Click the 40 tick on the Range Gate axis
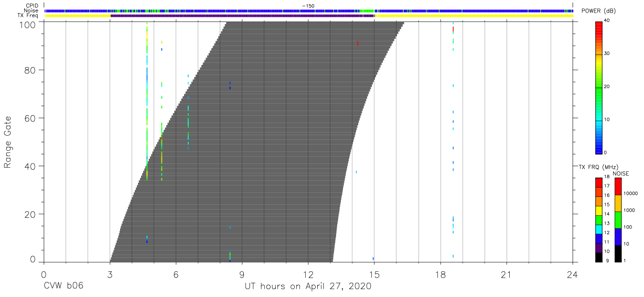Screen dimensions: 644x297 (x=31, y=166)
